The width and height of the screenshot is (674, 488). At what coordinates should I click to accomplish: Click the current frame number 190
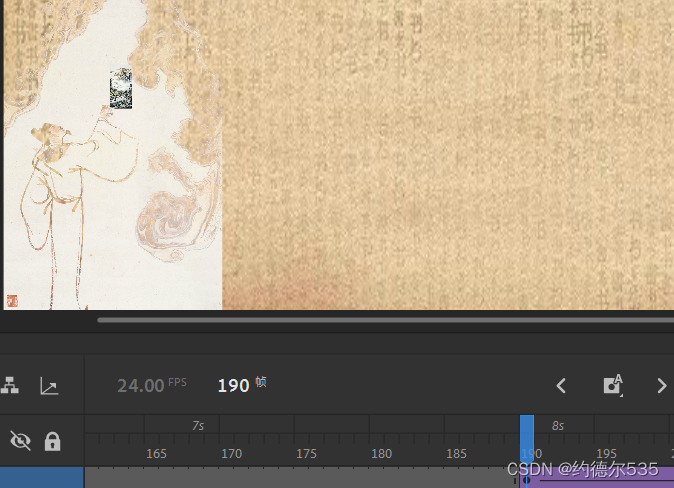tap(233, 386)
